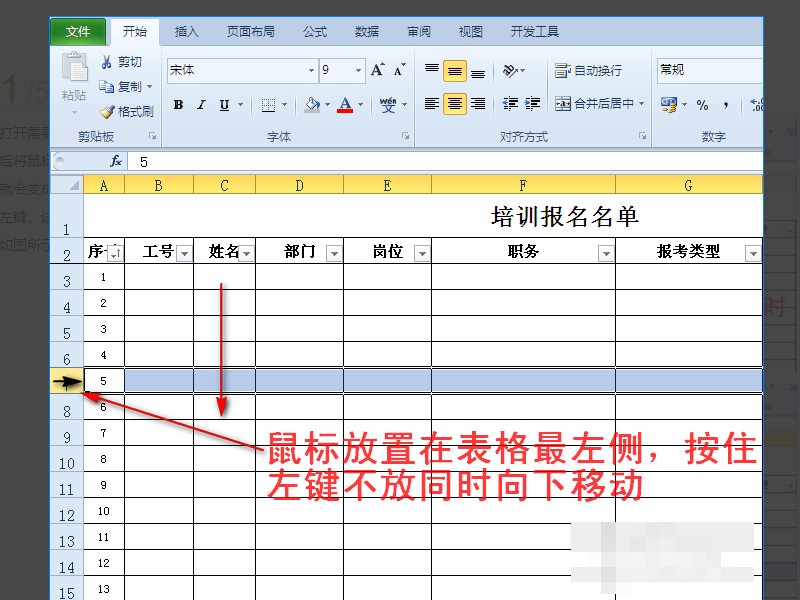Select all cells corner button
Viewport: 800px width, 600px height.
[67, 184]
